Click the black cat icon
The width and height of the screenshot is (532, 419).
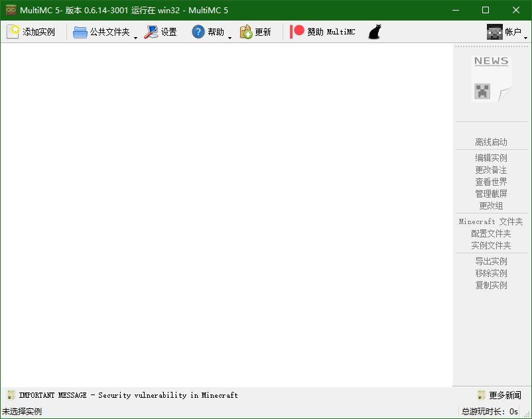tap(375, 32)
